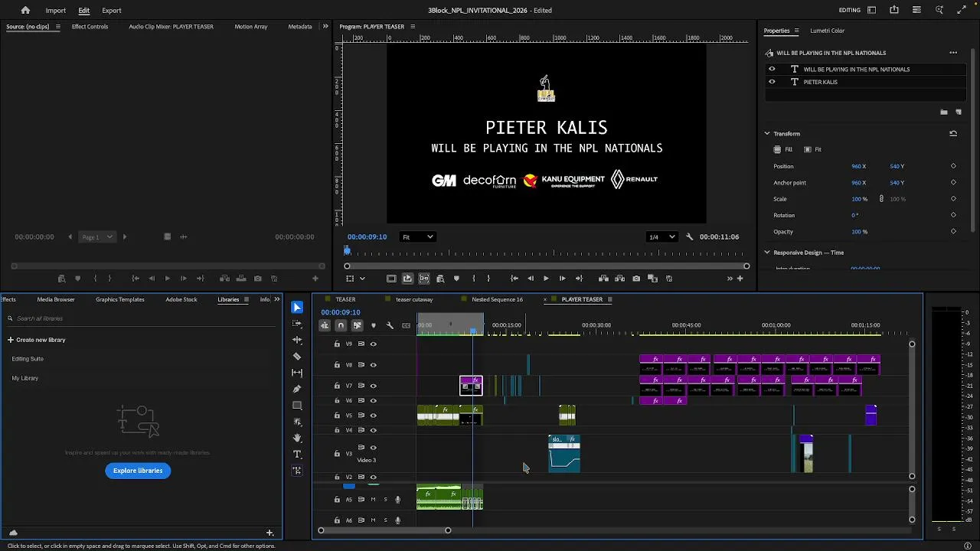
Task: Click the Fill transform button
Action: 782,149
